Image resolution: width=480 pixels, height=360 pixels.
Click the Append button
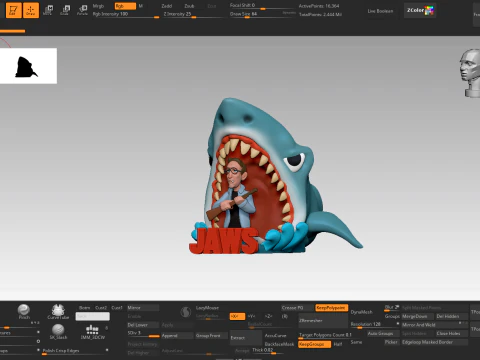(177, 336)
